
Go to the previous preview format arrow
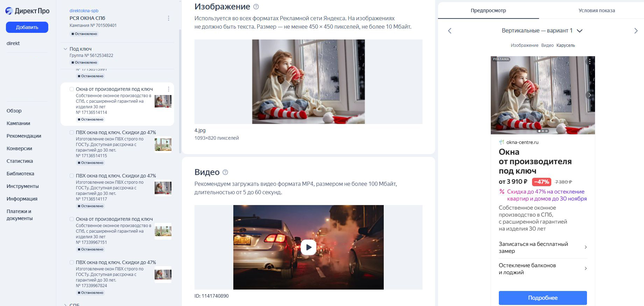point(450,31)
